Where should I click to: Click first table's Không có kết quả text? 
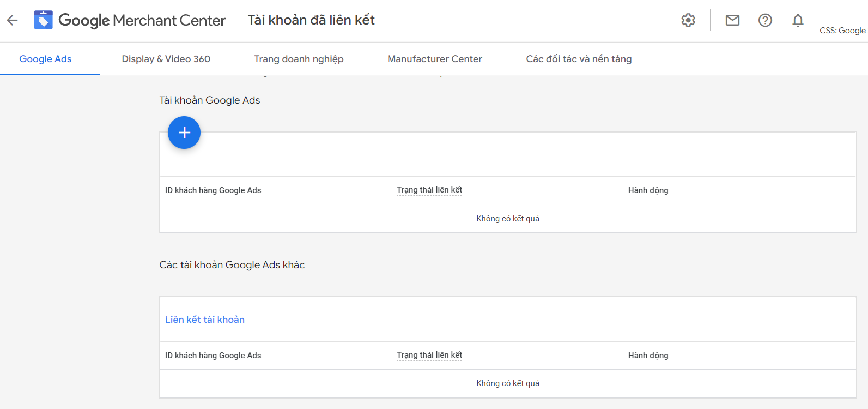508,219
